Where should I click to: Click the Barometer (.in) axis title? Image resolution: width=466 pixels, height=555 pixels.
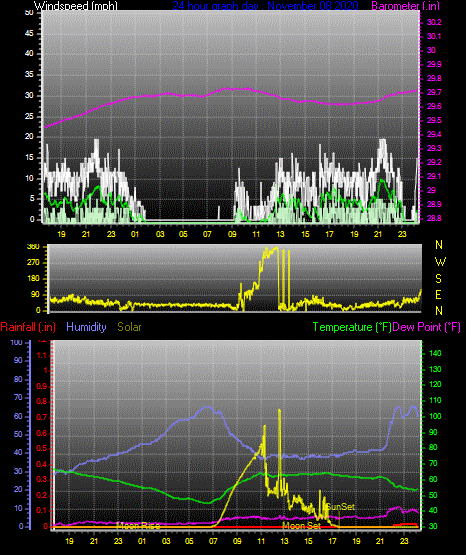[x=406, y=5]
